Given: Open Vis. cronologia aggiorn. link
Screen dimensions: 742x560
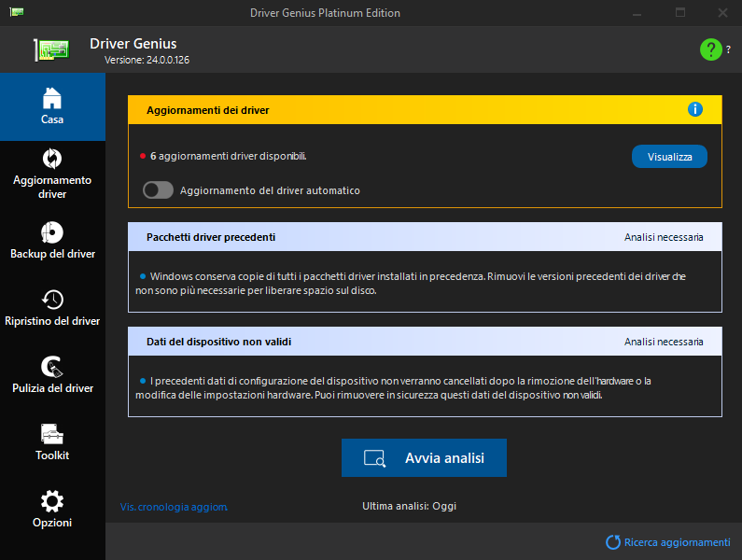Looking at the screenshot, I should 174,507.
